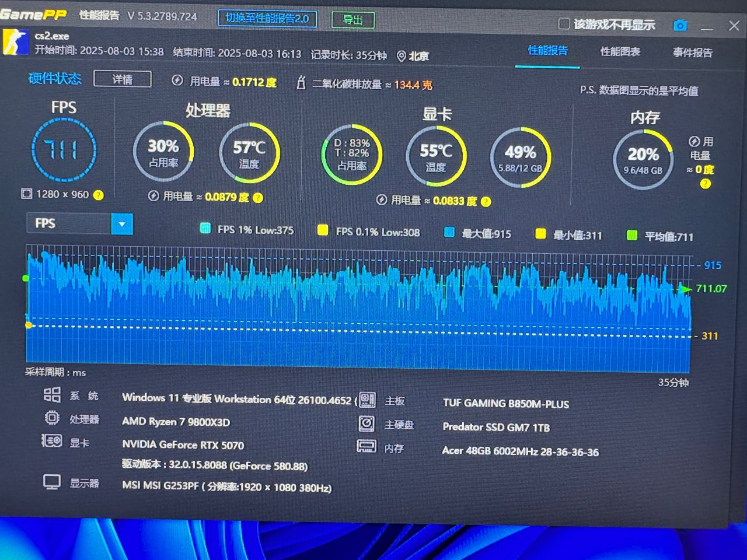The width and height of the screenshot is (747, 560).
Task: Click the 0.1712 度 power usage value
Action: [x=254, y=82]
